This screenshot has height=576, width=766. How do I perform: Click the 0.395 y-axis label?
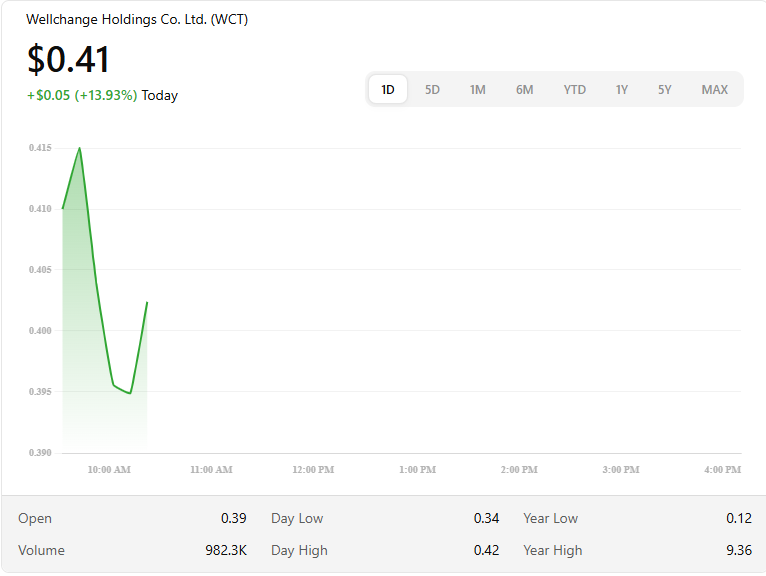coord(40,391)
